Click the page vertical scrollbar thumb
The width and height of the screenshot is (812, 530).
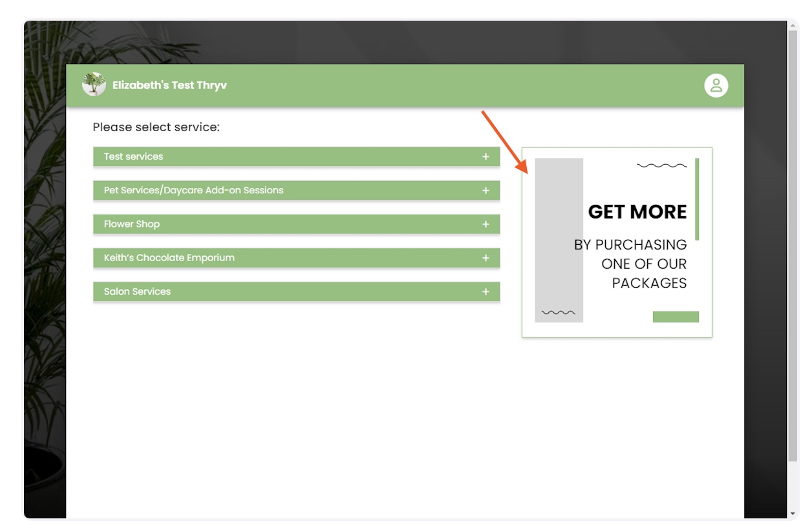pos(793,246)
